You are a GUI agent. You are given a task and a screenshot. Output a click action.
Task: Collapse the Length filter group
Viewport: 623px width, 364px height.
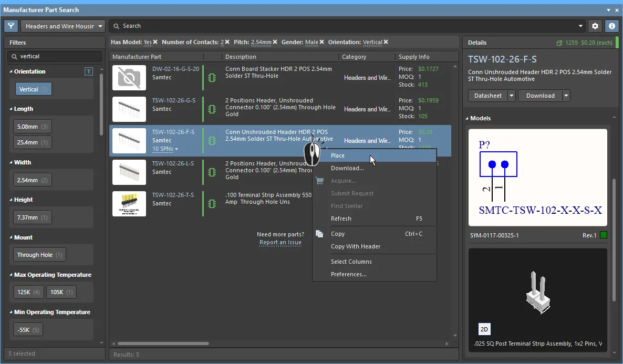click(x=11, y=109)
